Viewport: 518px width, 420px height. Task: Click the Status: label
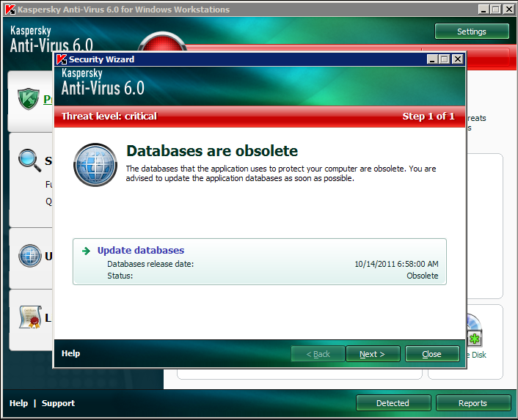point(120,276)
